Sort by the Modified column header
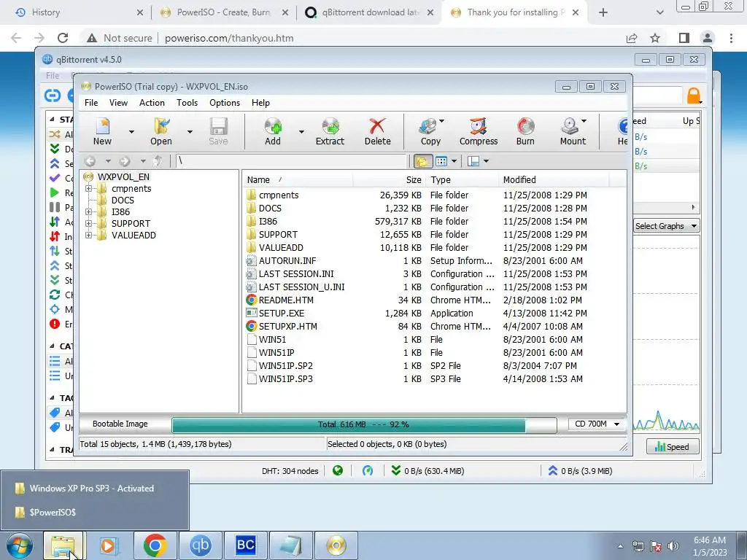The image size is (747, 560). [x=553, y=179]
